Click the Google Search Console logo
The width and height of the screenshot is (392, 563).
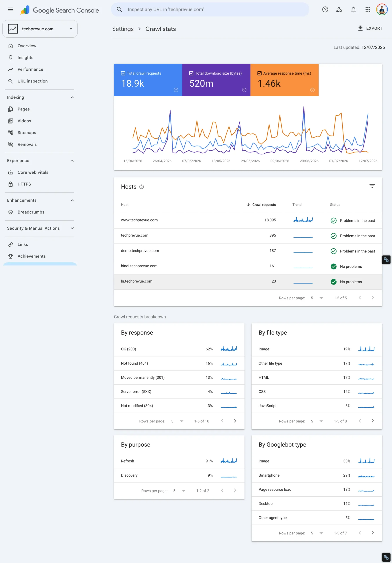pyautogui.click(x=60, y=10)
